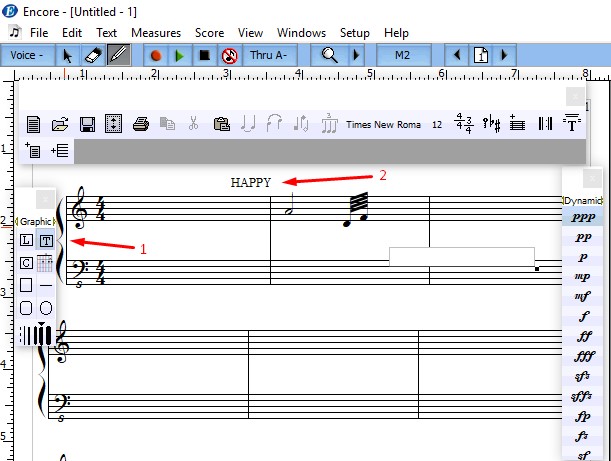Select the mf dynamic marking
Screen dimensions: 611x461
[582, 296]
